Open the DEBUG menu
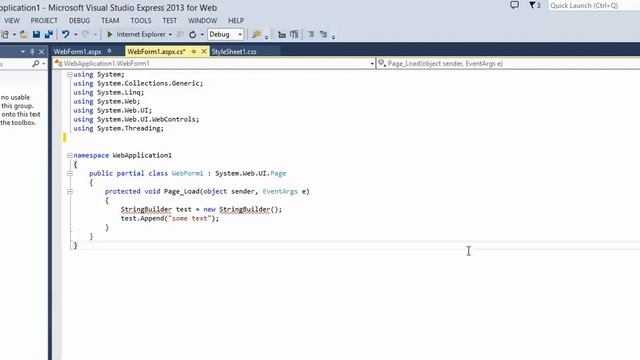The height and width of the screenshot is (360, 640). pyautogui.click(x=79, y=20)
